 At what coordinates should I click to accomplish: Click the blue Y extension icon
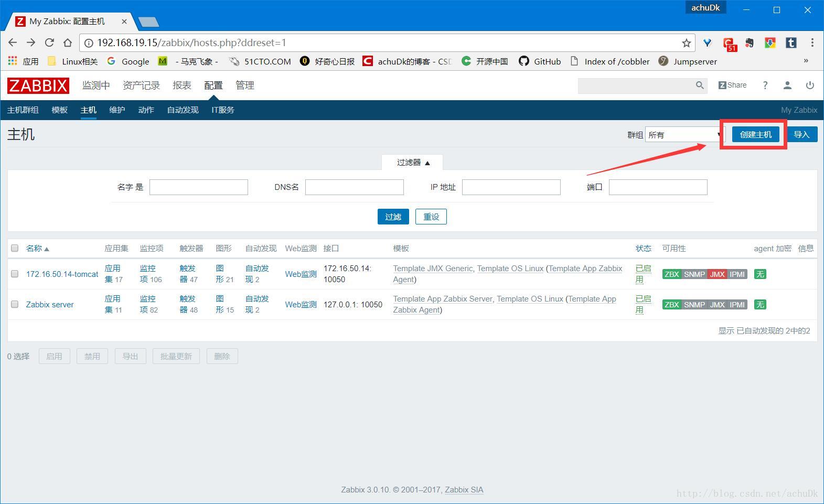pyautogui.click(x=707, y=43)
